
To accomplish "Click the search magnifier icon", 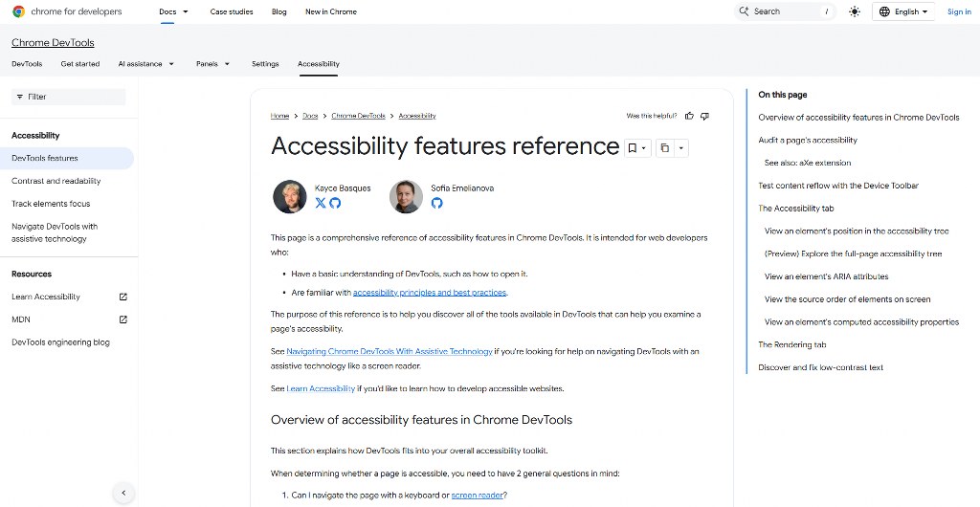I will (744, 11).
